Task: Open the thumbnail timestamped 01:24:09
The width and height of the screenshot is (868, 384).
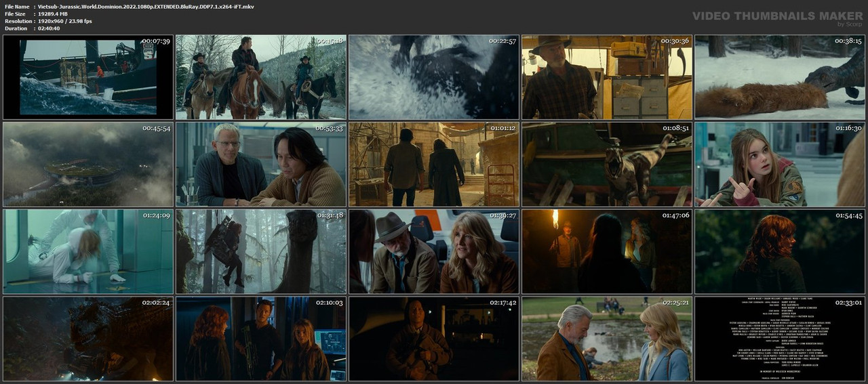Action: pos(88,251)
